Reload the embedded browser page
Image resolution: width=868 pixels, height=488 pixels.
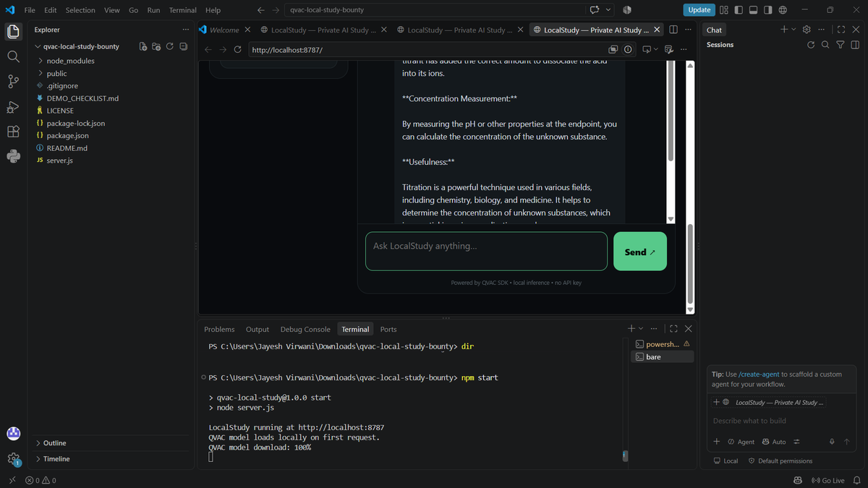pos(237,50)
